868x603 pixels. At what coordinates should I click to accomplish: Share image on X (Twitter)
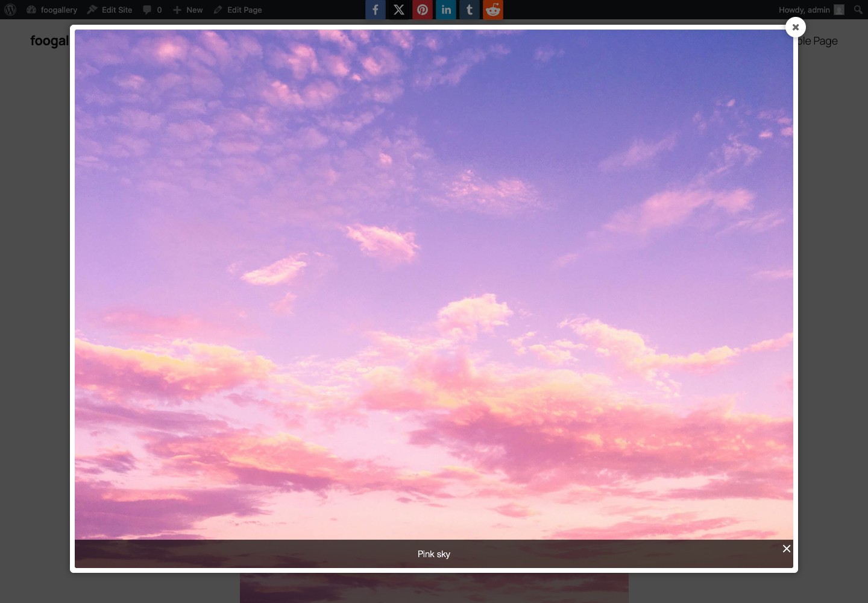pyautogui.click(x=399, y=10)
